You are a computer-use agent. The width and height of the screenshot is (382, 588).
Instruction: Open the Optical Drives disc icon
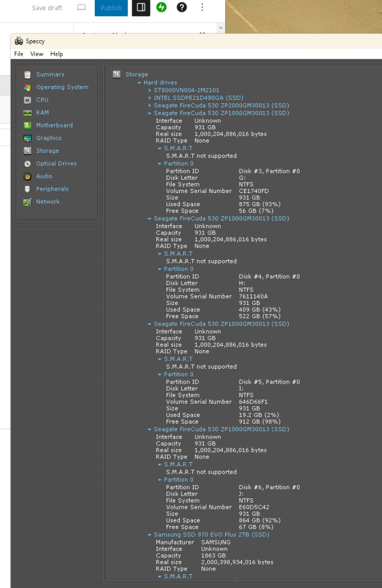28,164
